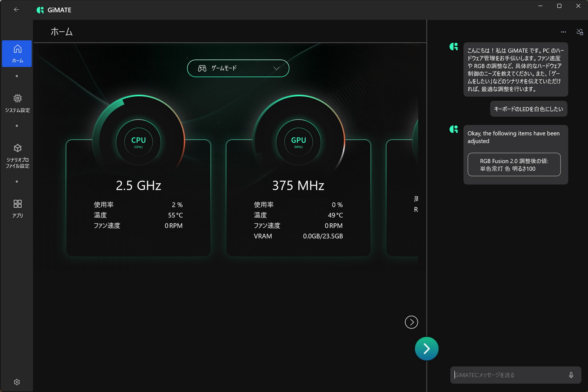The width and height of the screenshot is (588, 392).
Task: Click the microphone icon in message box
Action: 571,375
